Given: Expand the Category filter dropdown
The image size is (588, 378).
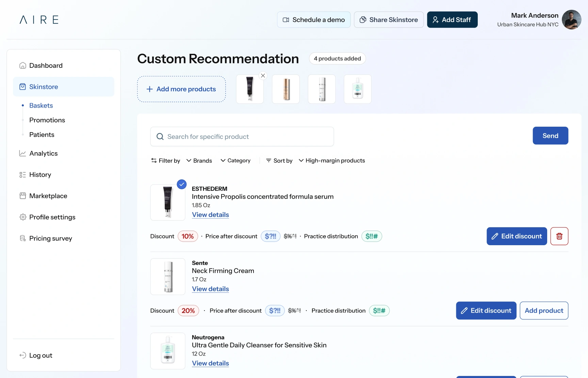Looking at the screenshot, I should 235,160.
